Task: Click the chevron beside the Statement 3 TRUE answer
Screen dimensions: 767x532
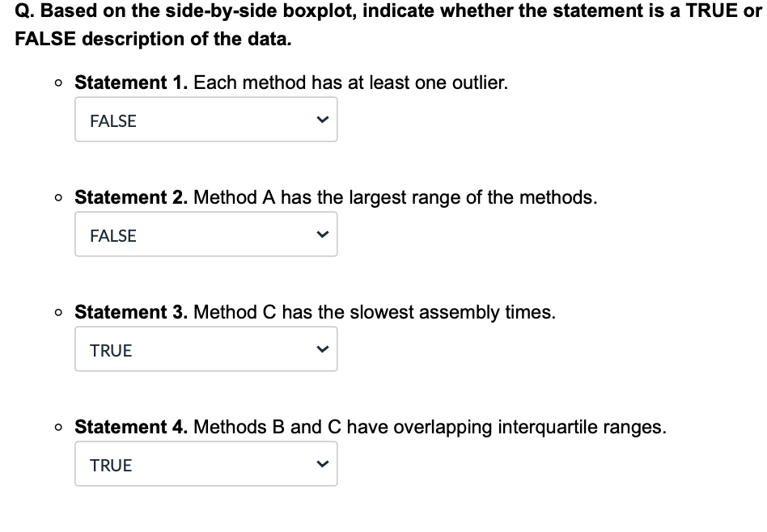Action: [323, 348]
